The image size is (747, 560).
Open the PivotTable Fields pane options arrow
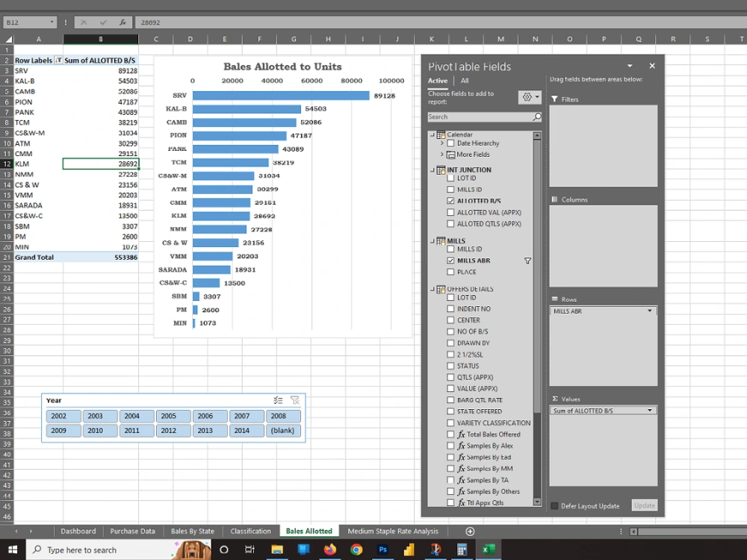(x=630, y=66)
